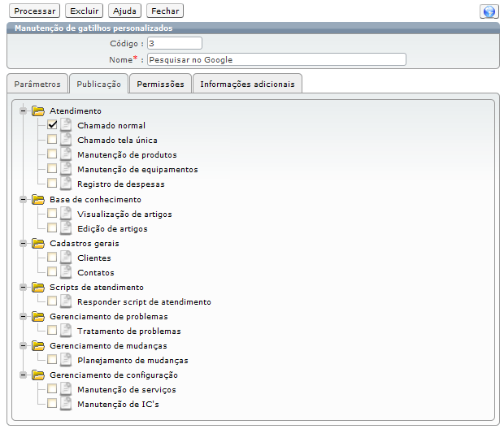Uncheck the Chamado normal checkbox
This screenshot has height=429, width=504.
pyautogui.click(x=52, y=126)
